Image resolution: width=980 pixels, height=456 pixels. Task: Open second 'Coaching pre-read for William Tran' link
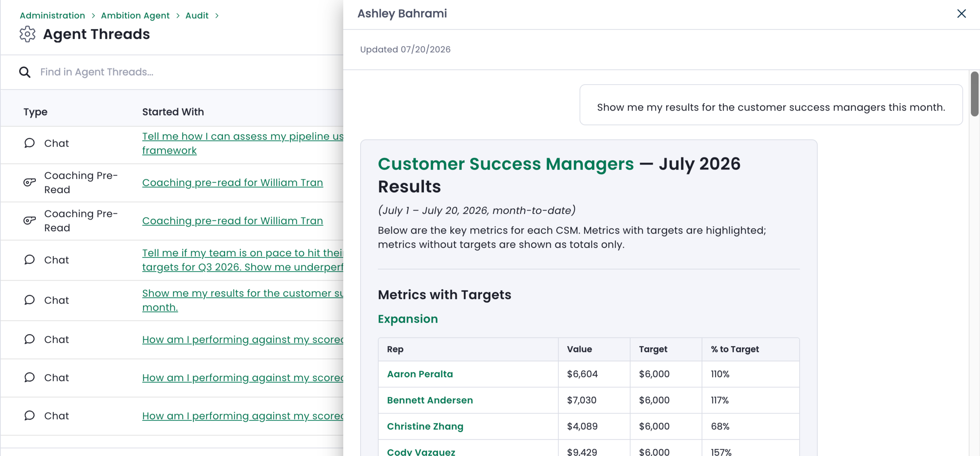point(232,221)
